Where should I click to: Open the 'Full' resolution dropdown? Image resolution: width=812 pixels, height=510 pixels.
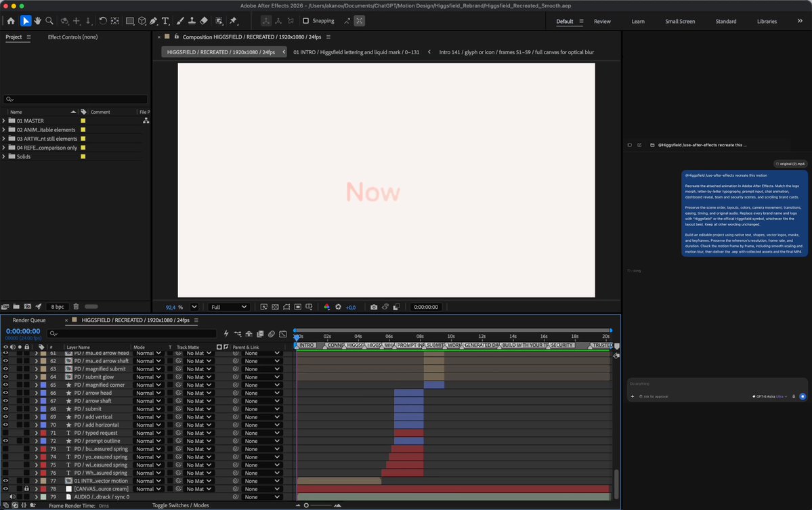point(228,307)
